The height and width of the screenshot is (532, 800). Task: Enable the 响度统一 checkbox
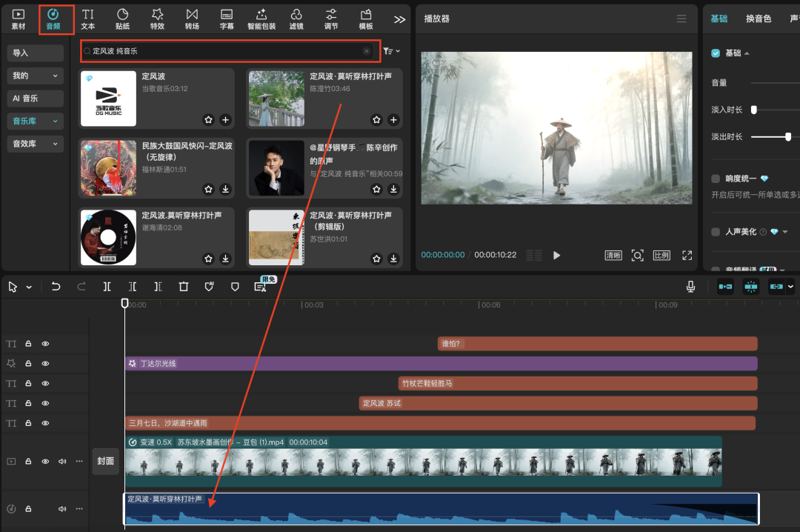click(716, 179)
